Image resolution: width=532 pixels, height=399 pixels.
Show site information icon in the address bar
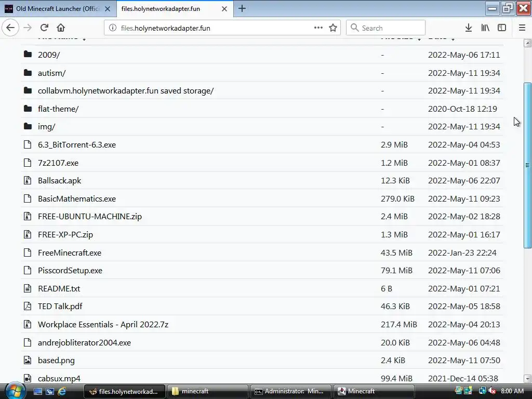pyautogui.click(x=113, y=28)
